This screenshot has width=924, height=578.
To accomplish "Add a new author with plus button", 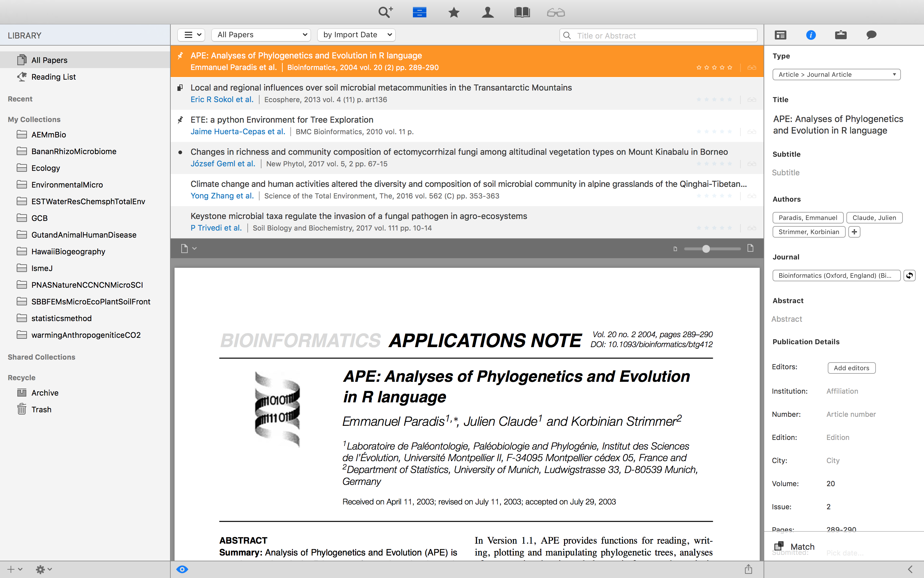I will coord(854,232).
